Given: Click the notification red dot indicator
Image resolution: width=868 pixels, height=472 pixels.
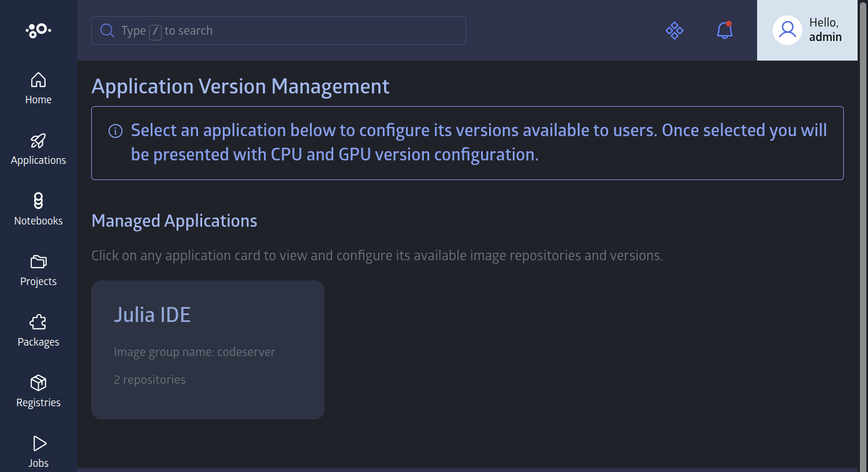Looking at the screenshot, I should [729, 24].
